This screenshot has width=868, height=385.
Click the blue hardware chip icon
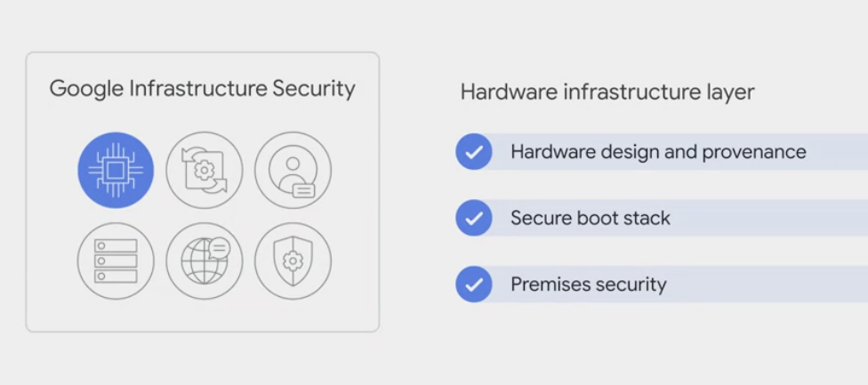(116, 170)
